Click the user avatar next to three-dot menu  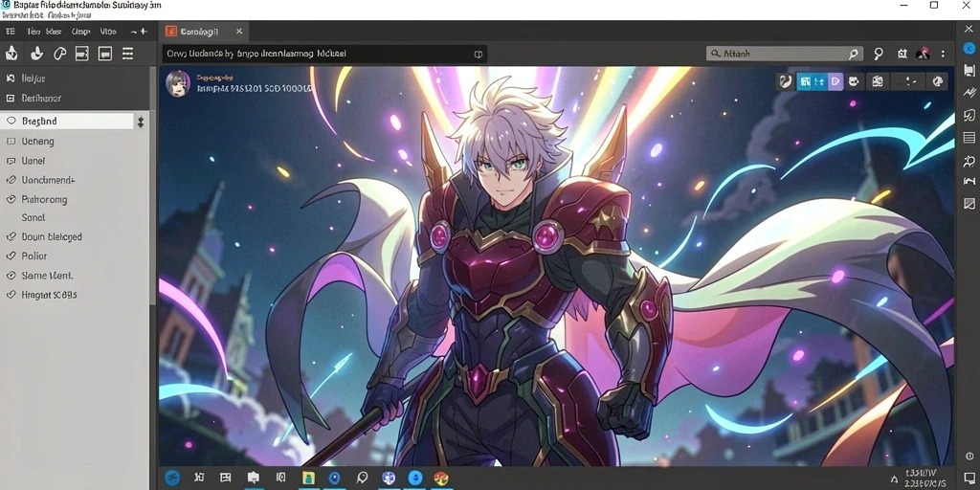(923, 54)
